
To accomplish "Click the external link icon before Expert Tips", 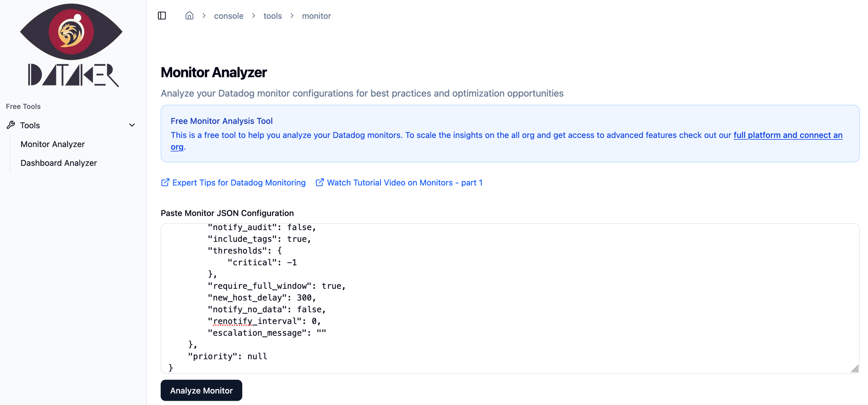I will tap(165, 182).
